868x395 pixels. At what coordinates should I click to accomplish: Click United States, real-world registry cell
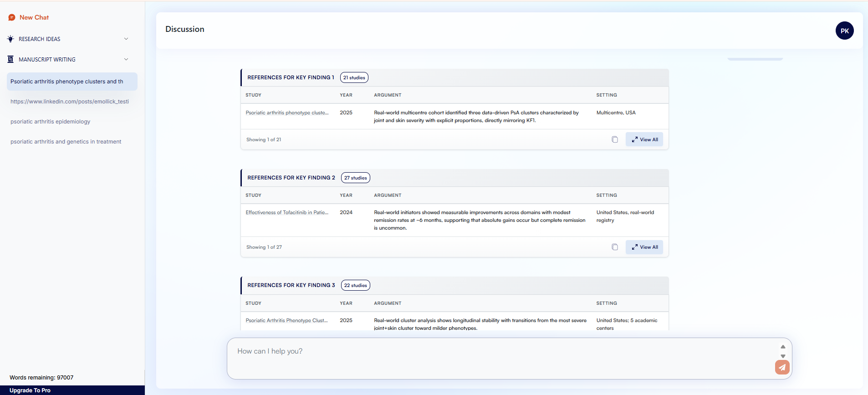click(x=625, y=216)
